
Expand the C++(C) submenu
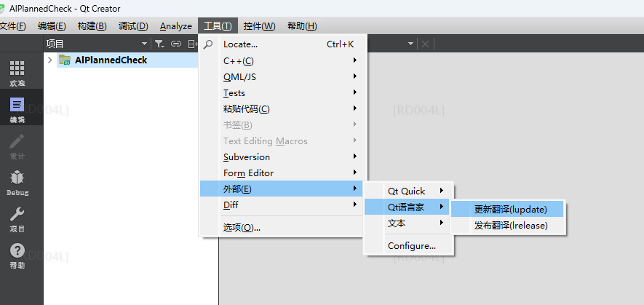(282, 60)
